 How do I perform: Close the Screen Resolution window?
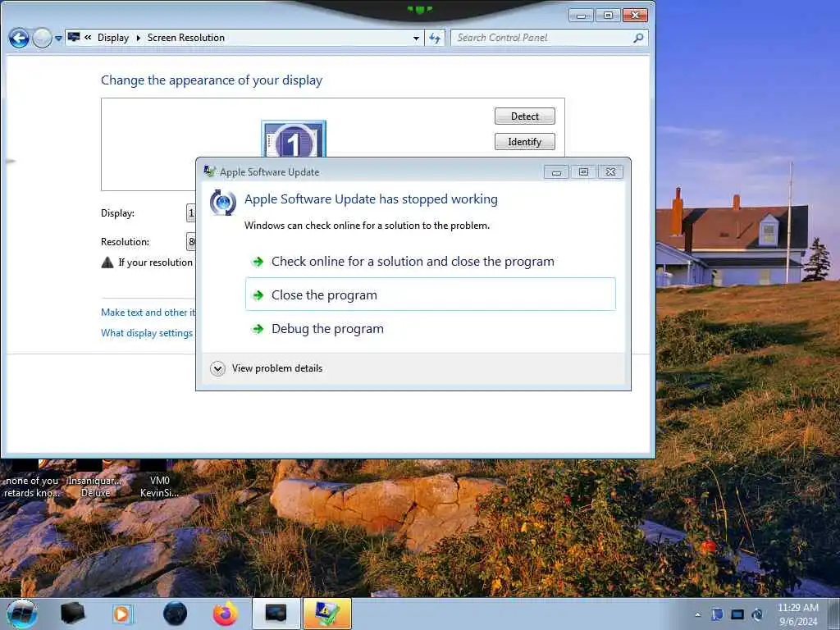pyautogui.click(x=636, y=16)
